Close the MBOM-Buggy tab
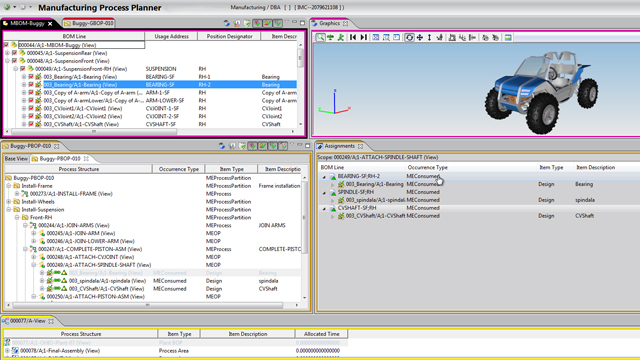 [50, 24]
